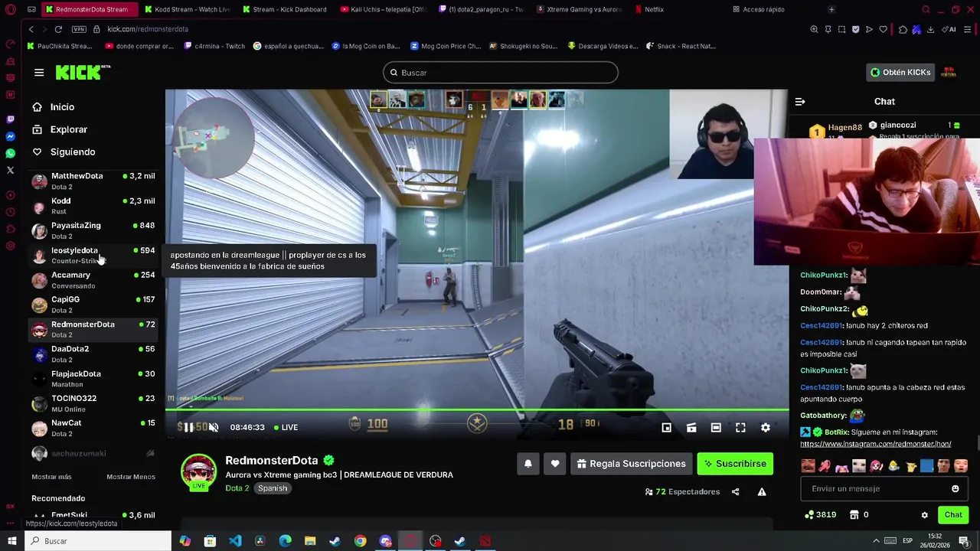980x551 pixels.
Task: Open Chrome from Windows taskbar
Action: click(360, 541)
